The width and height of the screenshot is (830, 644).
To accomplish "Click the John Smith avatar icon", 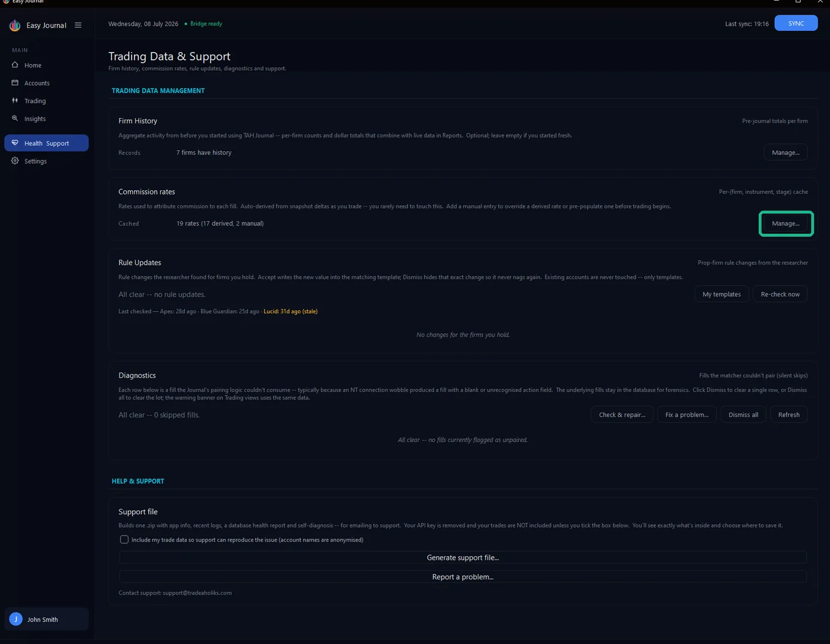I will 16,619.
